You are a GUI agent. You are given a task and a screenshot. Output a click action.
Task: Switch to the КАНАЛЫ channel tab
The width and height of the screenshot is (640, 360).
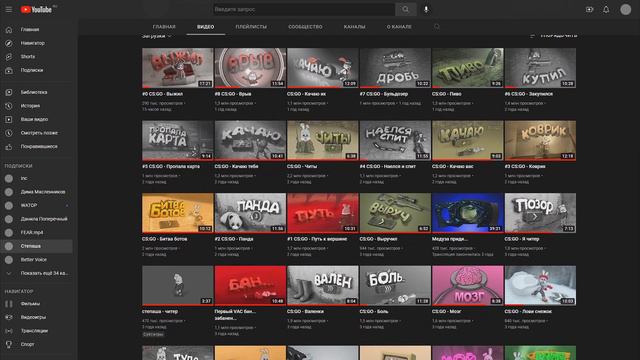point(354,27)
